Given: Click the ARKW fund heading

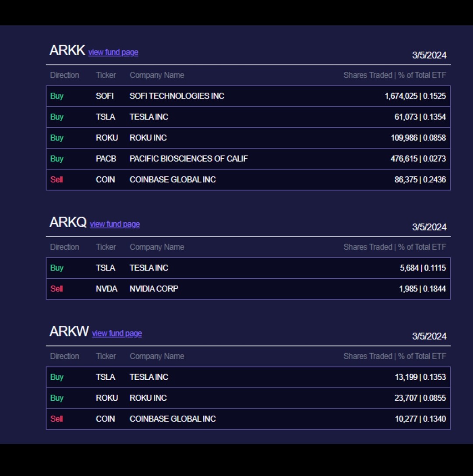Looking at the screenshot, I should coord(69,332).
